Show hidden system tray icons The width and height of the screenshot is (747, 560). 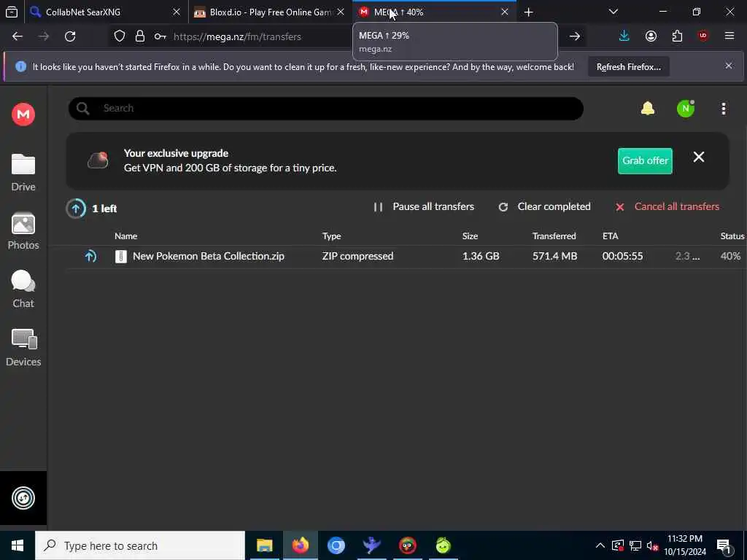tap(600, 545)
